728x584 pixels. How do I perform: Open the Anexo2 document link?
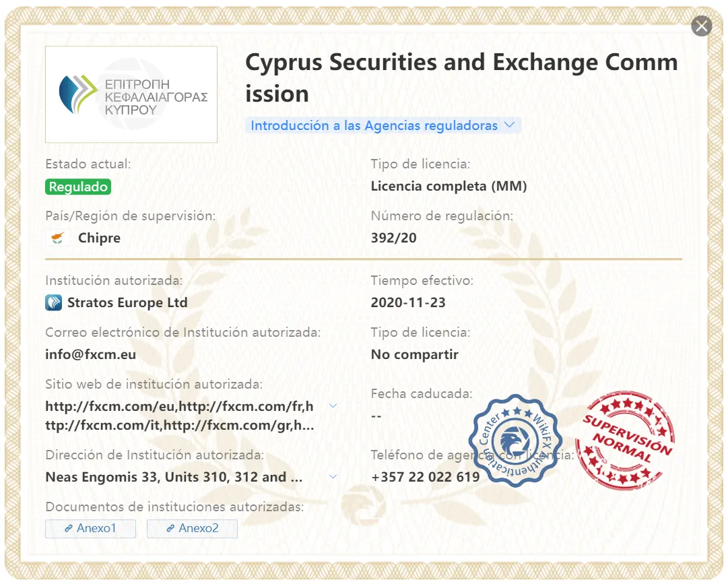pos(192,528)
